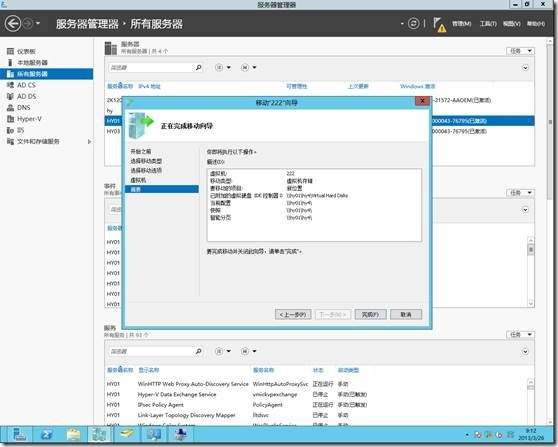The width and height of the screenshot is (558, 447).
Task: Click the Hyper-V role icon in the sidebar
Action: click(x=10, y=119)
